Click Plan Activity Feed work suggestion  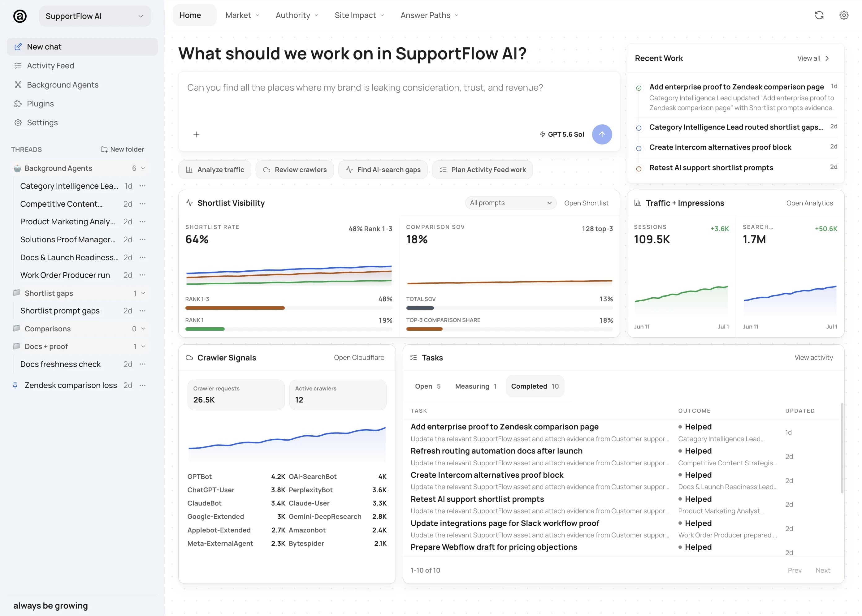tap(482, 170)
